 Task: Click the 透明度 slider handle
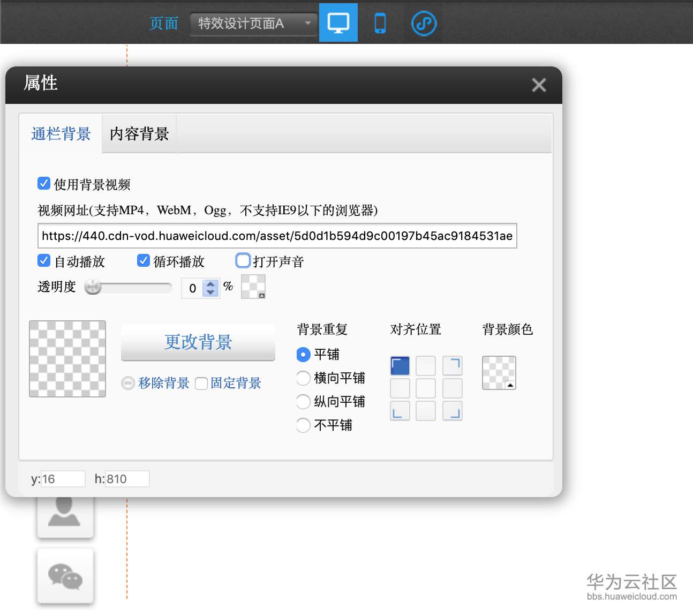[x=93, y=287]
